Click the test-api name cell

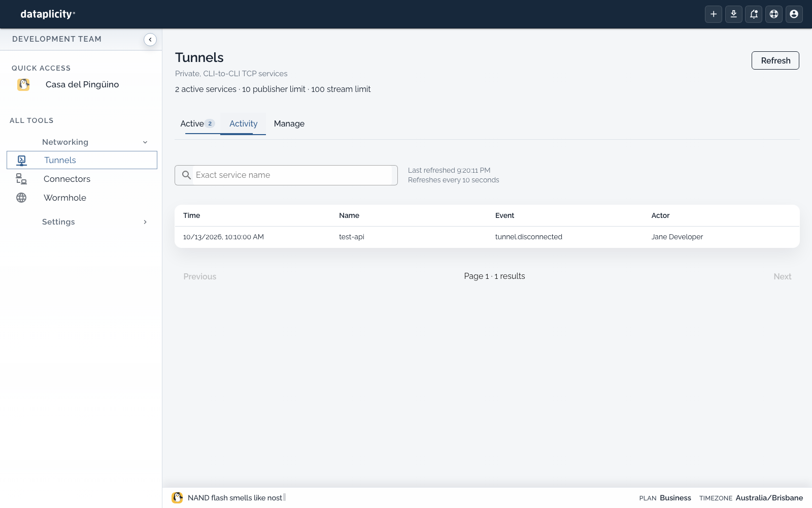(x=352, y=237)
